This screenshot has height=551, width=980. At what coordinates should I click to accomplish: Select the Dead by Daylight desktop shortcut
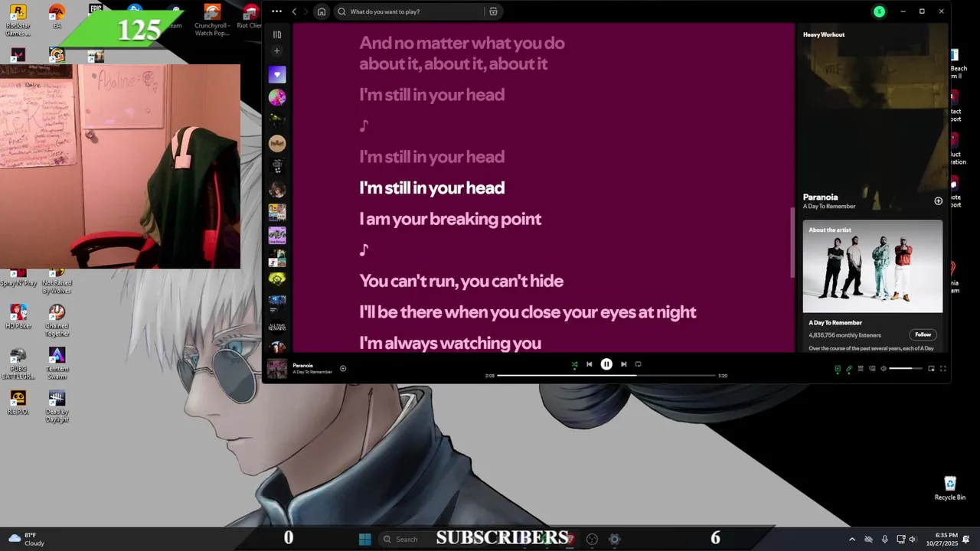(x=57, y=406)
